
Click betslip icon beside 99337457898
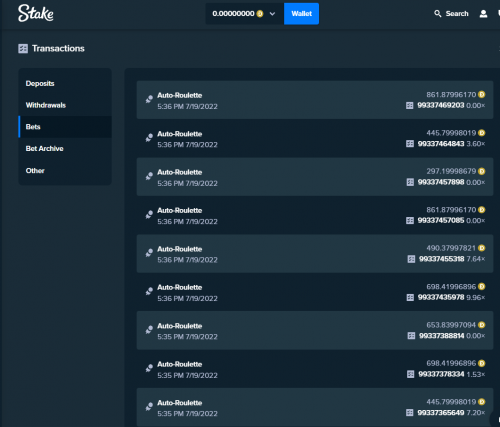(x=410, y=182)
